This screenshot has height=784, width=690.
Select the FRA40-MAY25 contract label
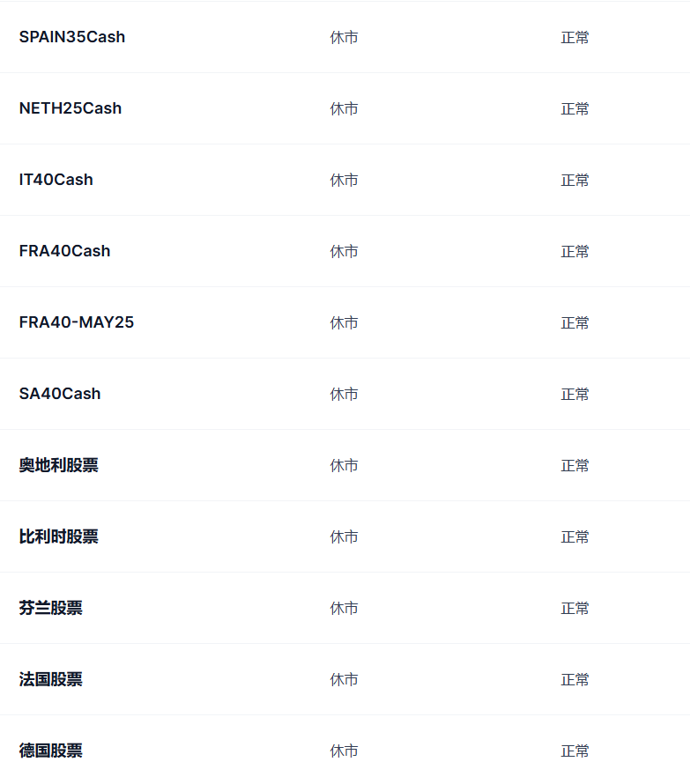(77, 322)
